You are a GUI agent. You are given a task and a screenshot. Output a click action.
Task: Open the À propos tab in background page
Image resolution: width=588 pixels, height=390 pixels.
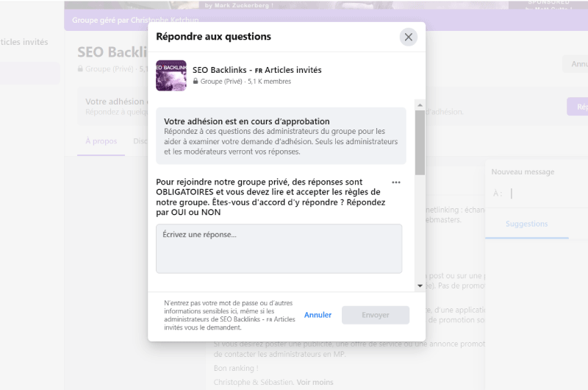click(x=101, y=141)
